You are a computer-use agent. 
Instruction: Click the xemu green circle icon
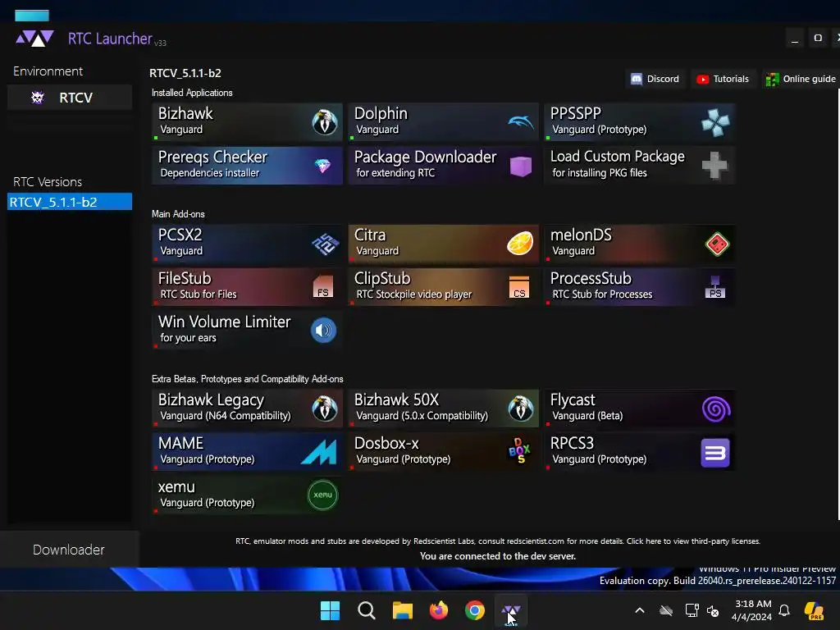click(322, 495)
